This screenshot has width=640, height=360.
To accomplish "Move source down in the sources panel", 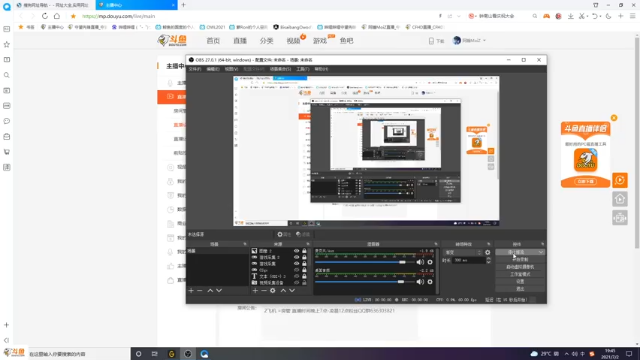I will click(292, 291).
